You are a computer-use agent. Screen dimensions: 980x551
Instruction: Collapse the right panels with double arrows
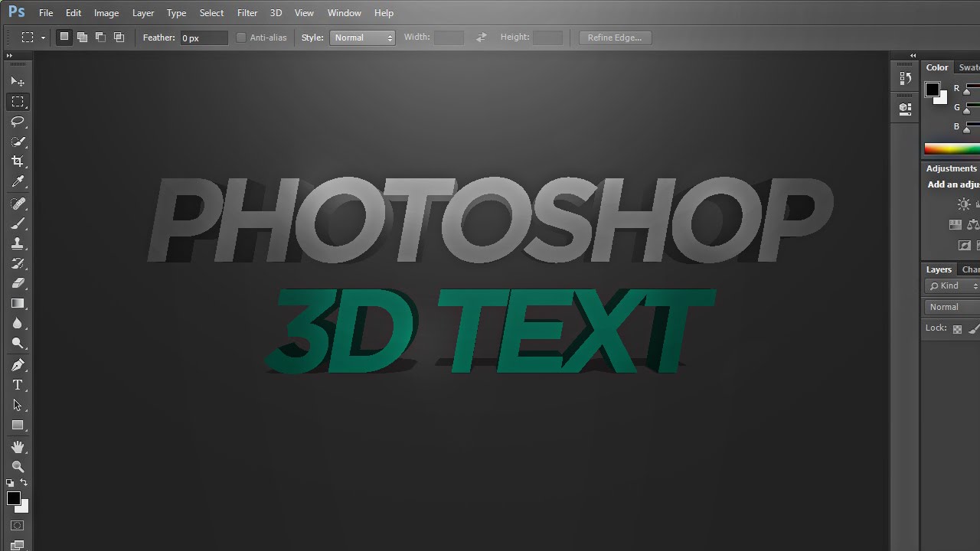tap(913, 56)
